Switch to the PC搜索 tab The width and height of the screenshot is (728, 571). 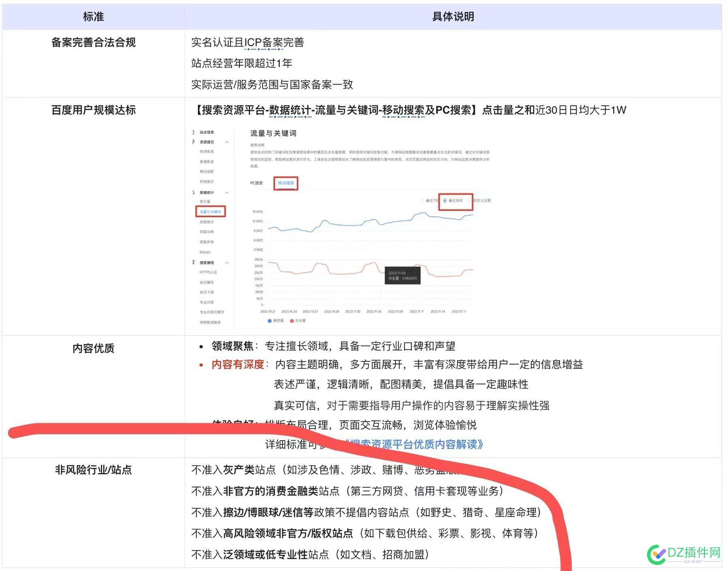coord(256,183)
